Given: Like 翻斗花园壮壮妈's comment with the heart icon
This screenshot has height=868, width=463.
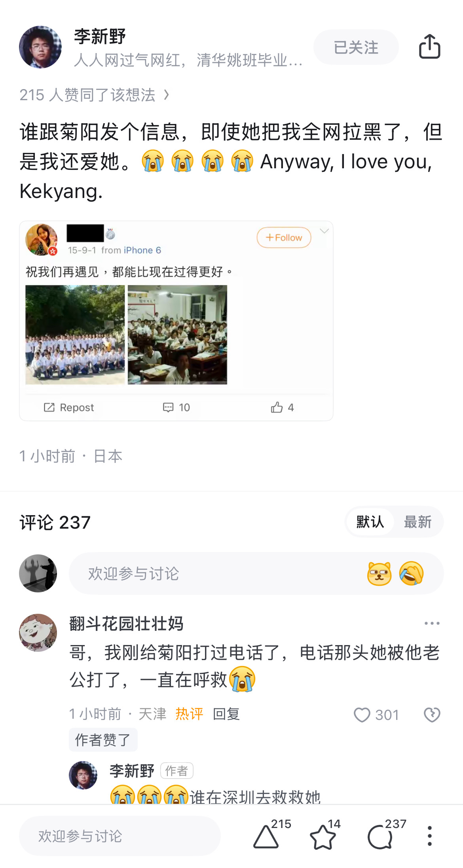Looking at the screenshot, I should 362,715.
